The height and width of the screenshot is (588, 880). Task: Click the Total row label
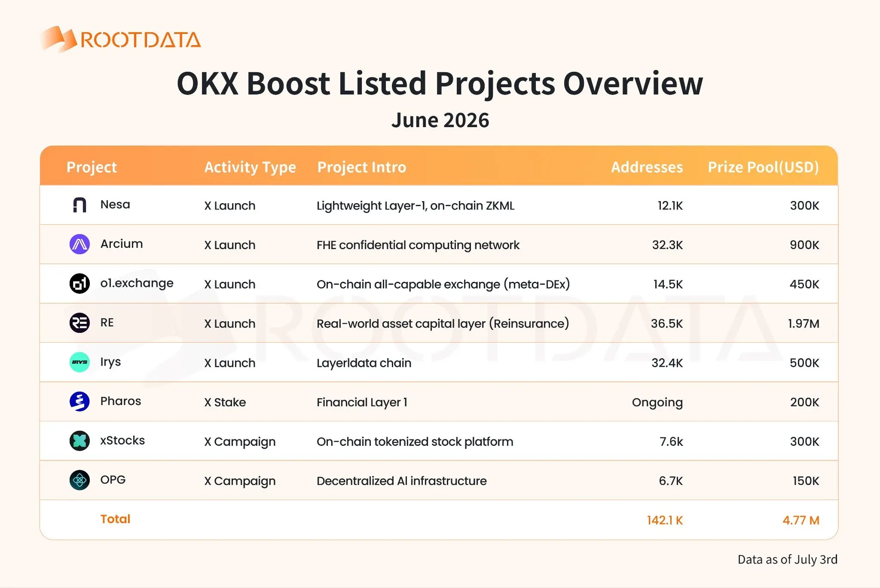click(x=115, y=519)
